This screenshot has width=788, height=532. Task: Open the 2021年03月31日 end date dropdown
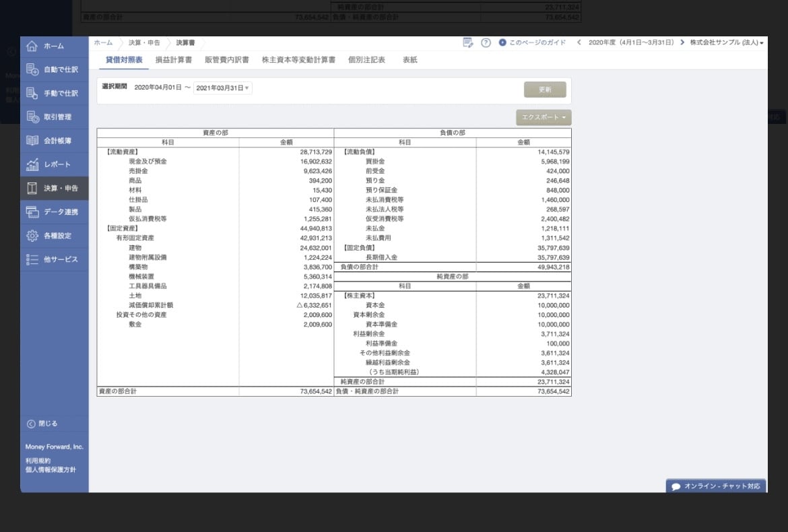point(222,88)
